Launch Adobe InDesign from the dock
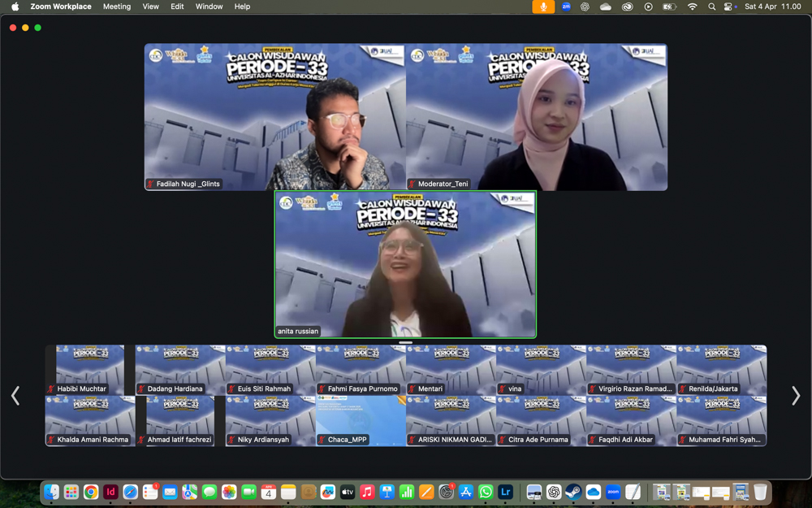Screen dimensions: 812x508 [x=110, y=492]
